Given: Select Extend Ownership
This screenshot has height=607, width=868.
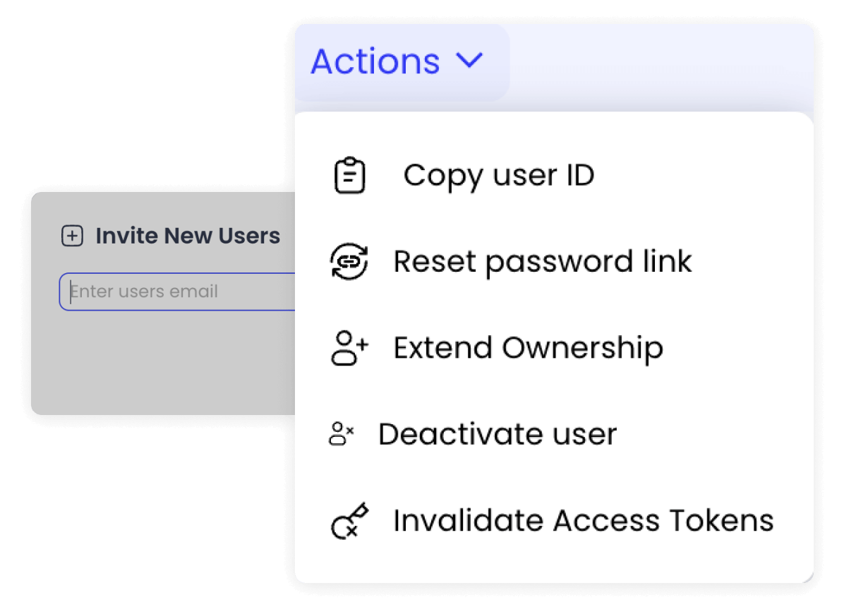Looking at the screenshot, I should tap(529, 347).
